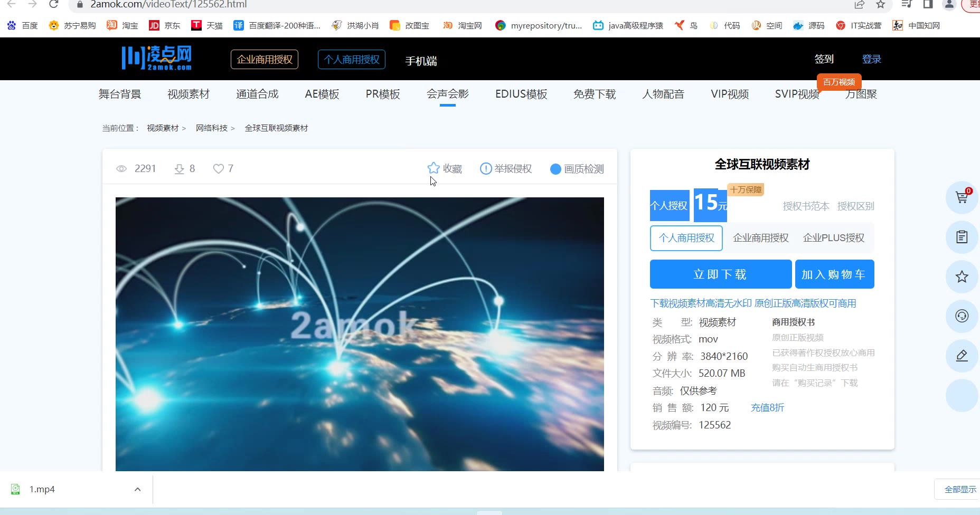Open the PR模板 nav tab
The image size is (980, 515).
point(383,94)
